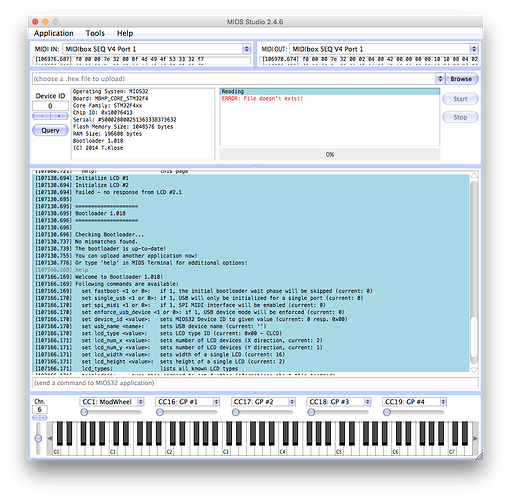Click the pitch wheel vertical slider knob

(x=38, y=438)
